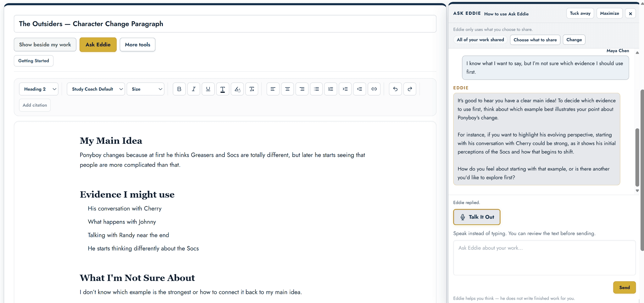Expand the Size dropdown
The height and width of the screenshot is (303, 644).
point(146,89)
